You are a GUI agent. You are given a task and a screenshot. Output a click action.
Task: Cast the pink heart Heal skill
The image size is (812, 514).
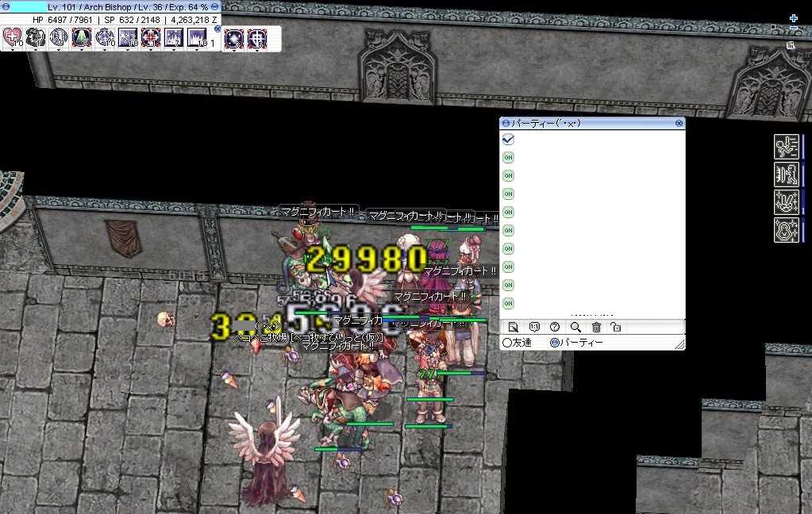[x=13, y=38]
